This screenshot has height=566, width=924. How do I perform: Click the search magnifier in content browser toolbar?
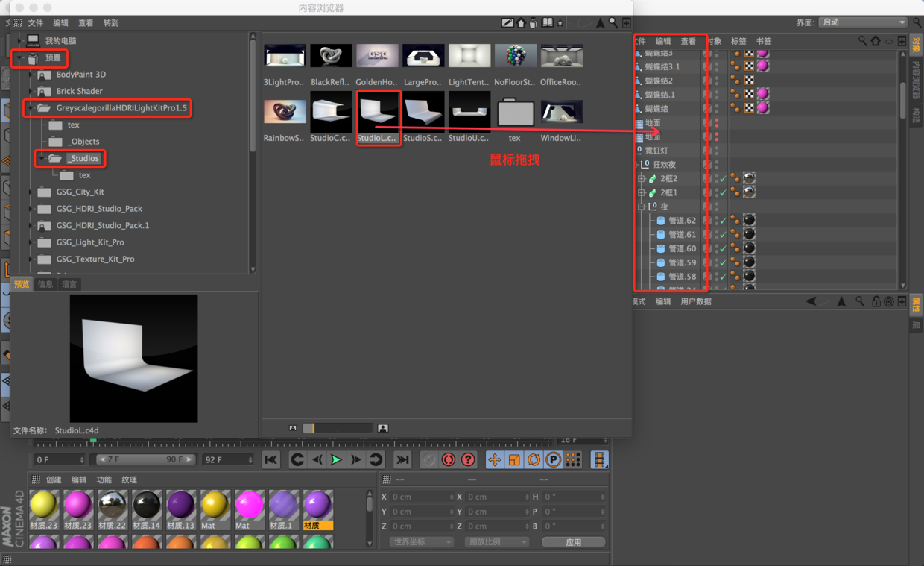pos(613,23)
